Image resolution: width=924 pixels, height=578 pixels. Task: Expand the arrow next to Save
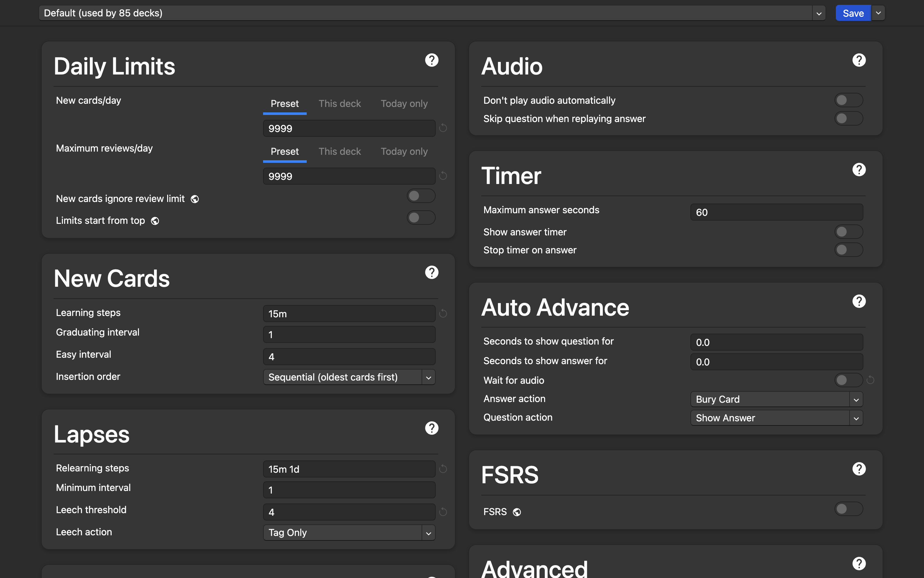tap(878, 13)
